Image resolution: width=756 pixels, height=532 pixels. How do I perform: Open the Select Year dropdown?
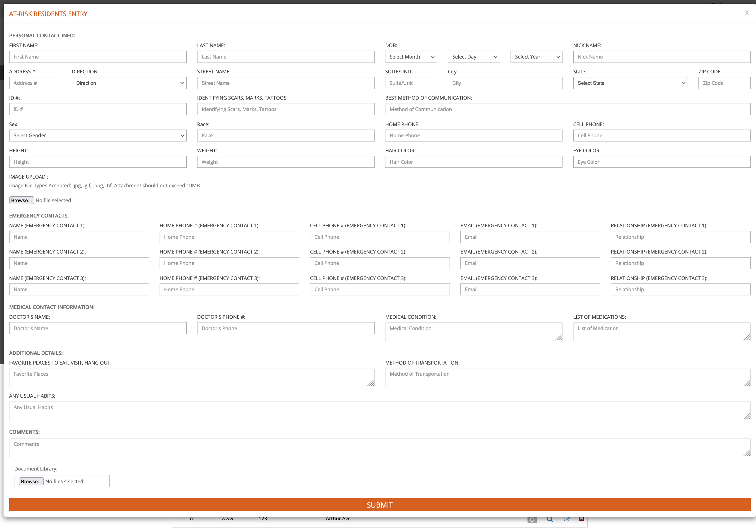(536, 57)
